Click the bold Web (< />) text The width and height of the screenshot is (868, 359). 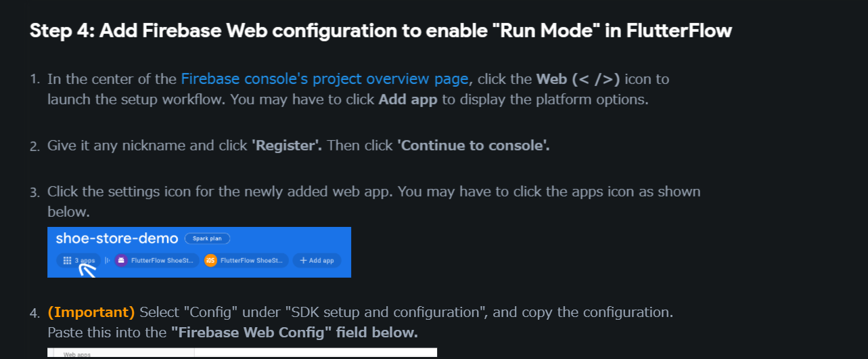(578, 79)
